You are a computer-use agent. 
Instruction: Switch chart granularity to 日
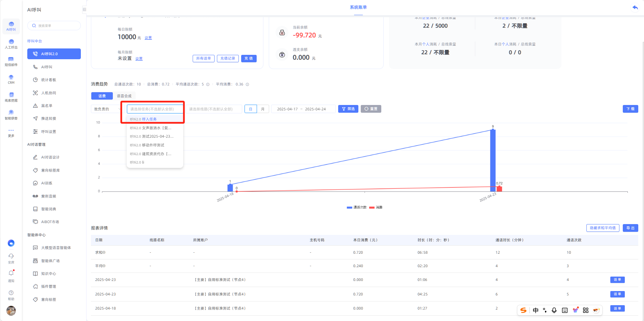[x=251, y=109]
